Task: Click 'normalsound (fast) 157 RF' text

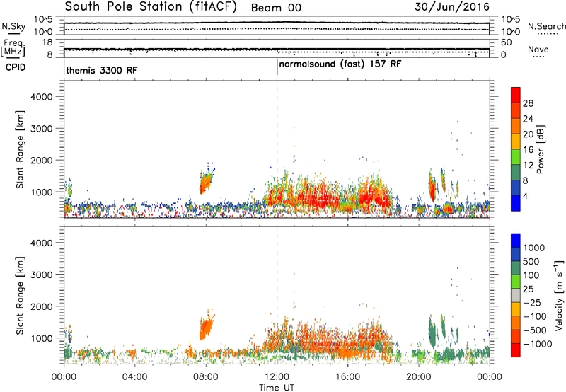Action: [x=340, y=64]
